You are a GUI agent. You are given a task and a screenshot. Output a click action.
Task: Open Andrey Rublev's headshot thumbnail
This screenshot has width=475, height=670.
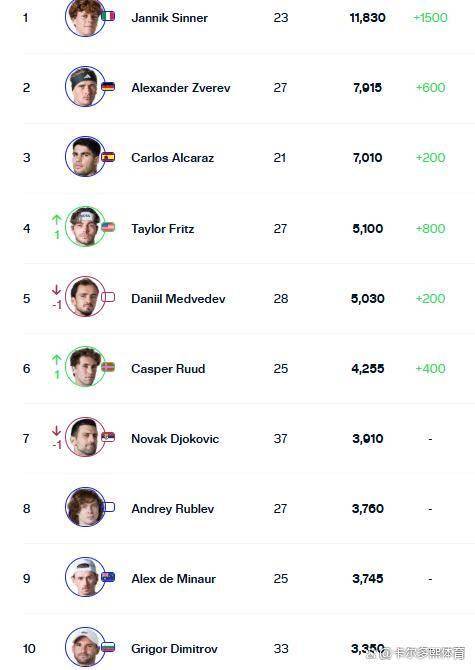pos(85,507)
